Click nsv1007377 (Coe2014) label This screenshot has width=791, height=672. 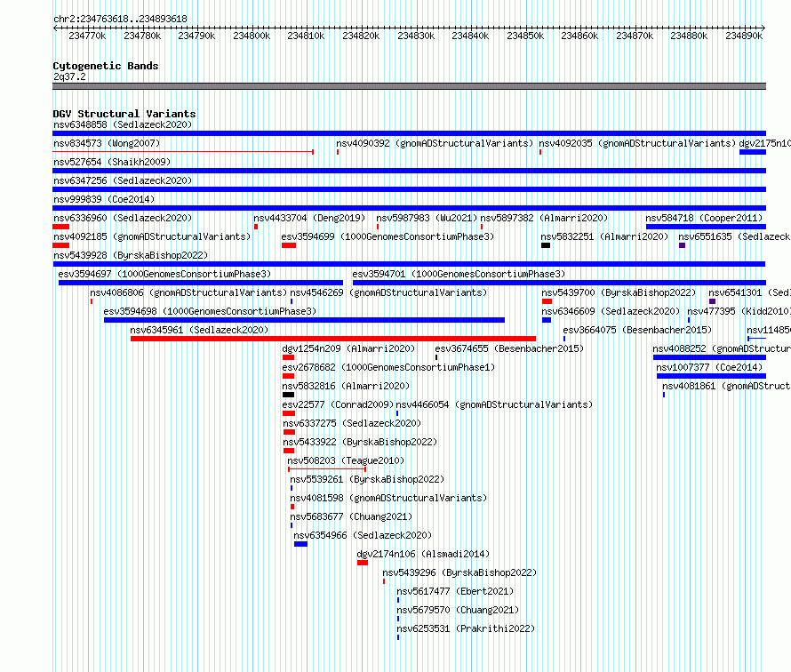point(709,367)
